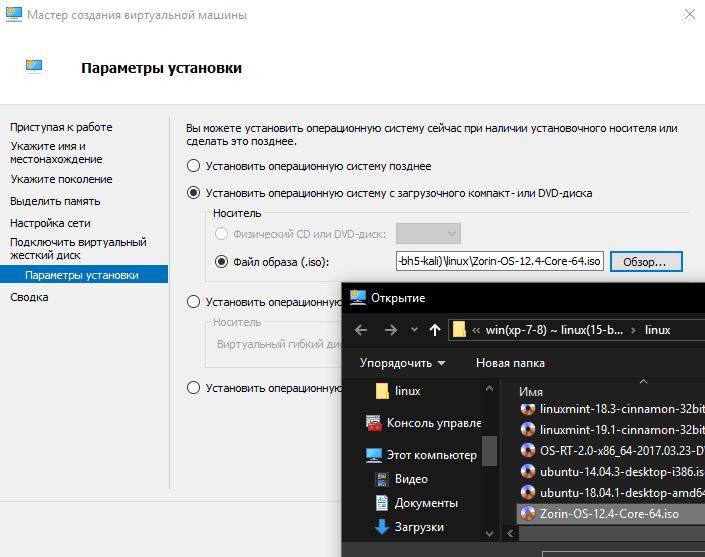
Task: Click disc icon of Zorin-OS file
Action: pos(528,513)
